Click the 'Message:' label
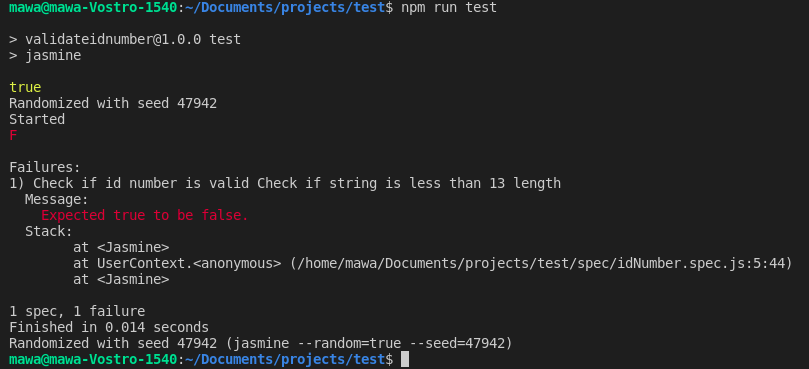 [57, 199]
